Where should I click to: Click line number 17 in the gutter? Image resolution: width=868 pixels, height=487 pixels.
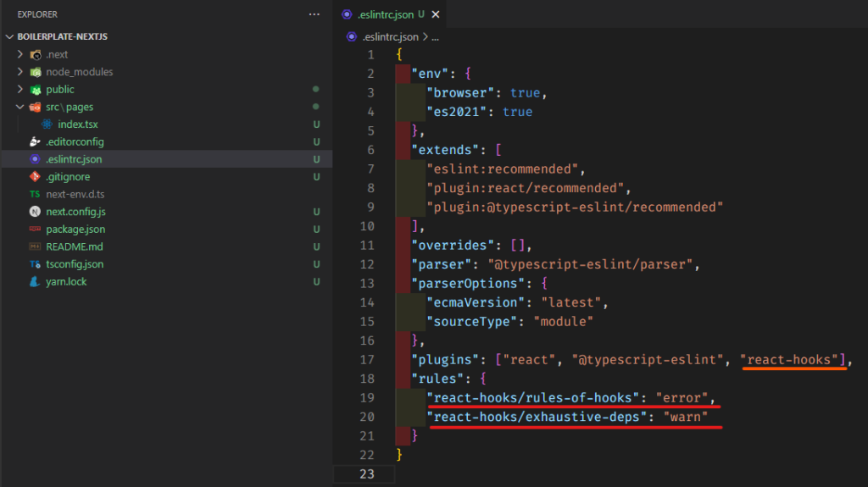pos(367,360)
